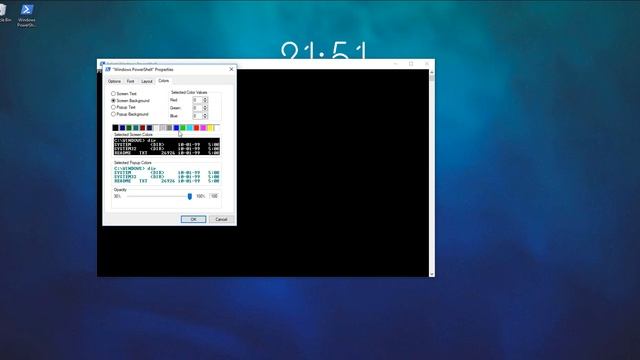Click the Red color value field

point(197,100)
